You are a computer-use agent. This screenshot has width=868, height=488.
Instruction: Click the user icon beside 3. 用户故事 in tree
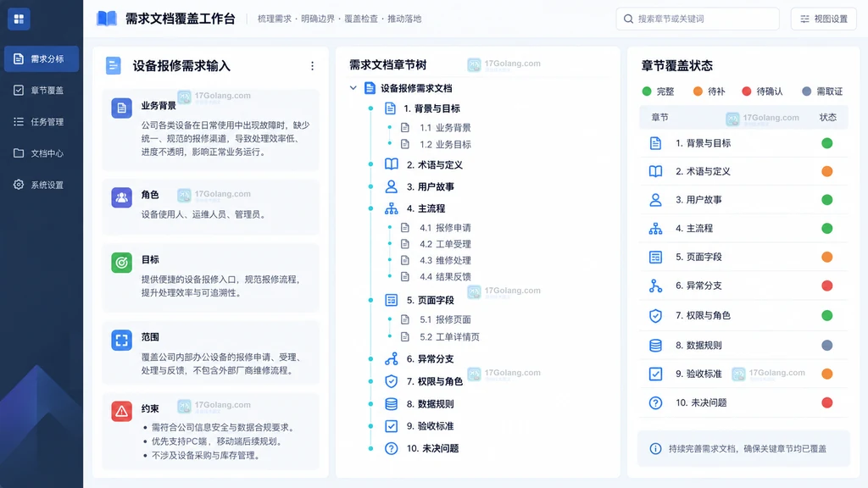(x=392, y=186)
